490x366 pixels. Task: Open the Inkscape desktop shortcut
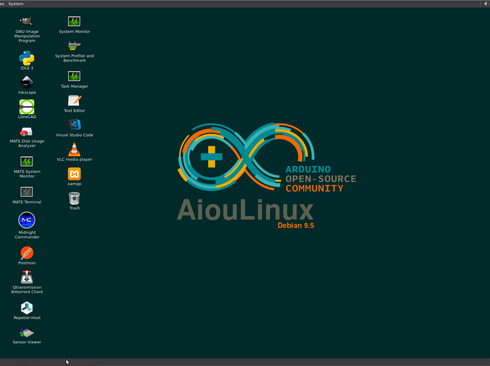27,82
